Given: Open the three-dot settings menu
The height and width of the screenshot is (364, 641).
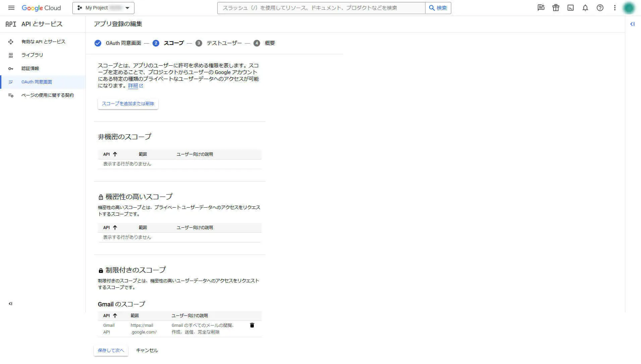Looking at the screenshot, I should 615,8.
